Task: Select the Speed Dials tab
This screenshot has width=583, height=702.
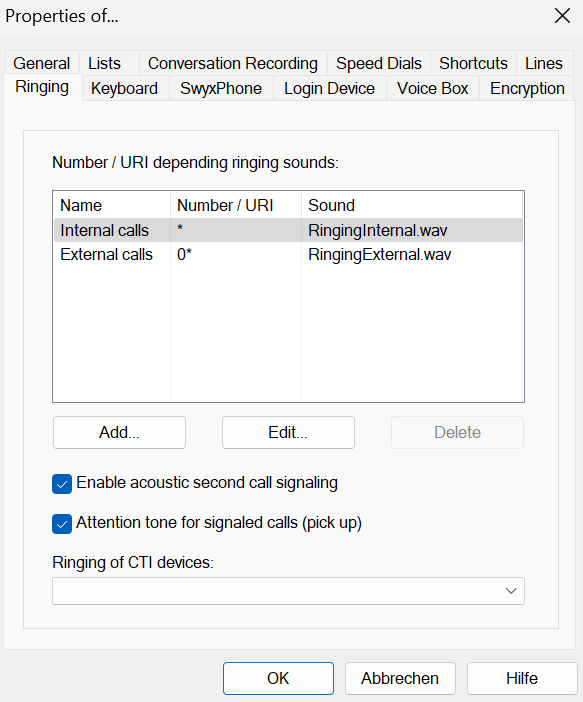Action: [379, 63]
